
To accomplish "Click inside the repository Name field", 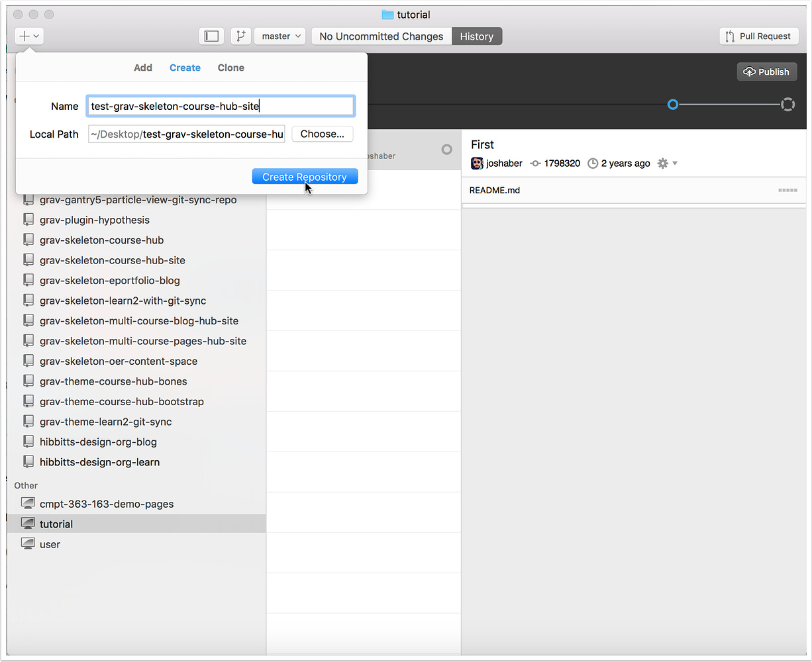I will (221, 105).
